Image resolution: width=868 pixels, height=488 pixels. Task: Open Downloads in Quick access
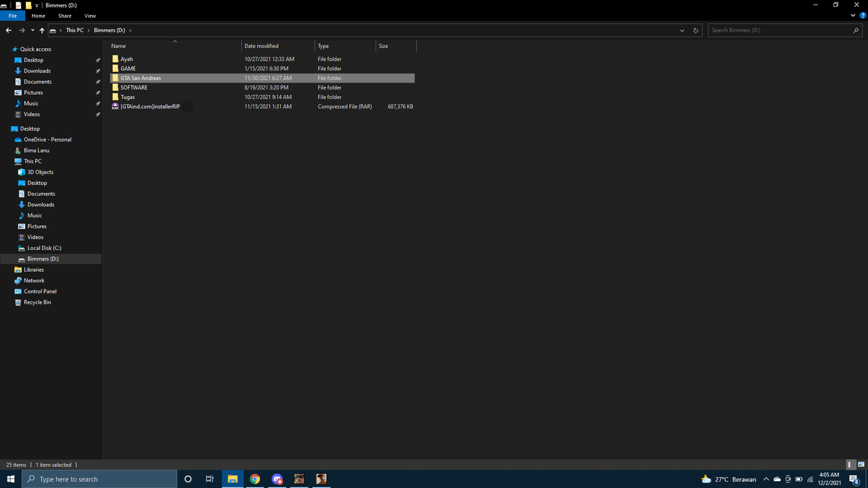37,70
